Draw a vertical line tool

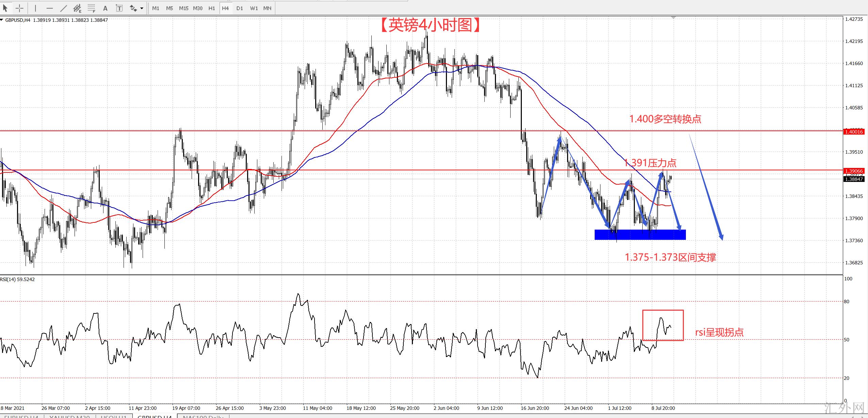pyautogui.click(x=35, y=8)
